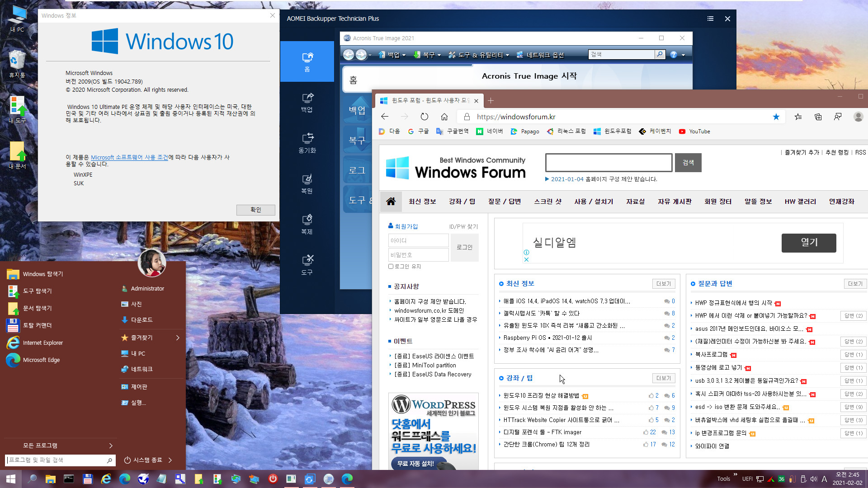Viewport: 868px width, 488px height.
Task: Reload the Windows Forum page
Action: tap(424, 117)
